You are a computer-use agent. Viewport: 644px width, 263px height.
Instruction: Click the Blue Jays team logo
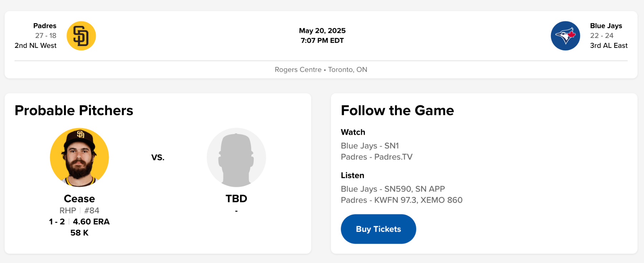[565, 36]
